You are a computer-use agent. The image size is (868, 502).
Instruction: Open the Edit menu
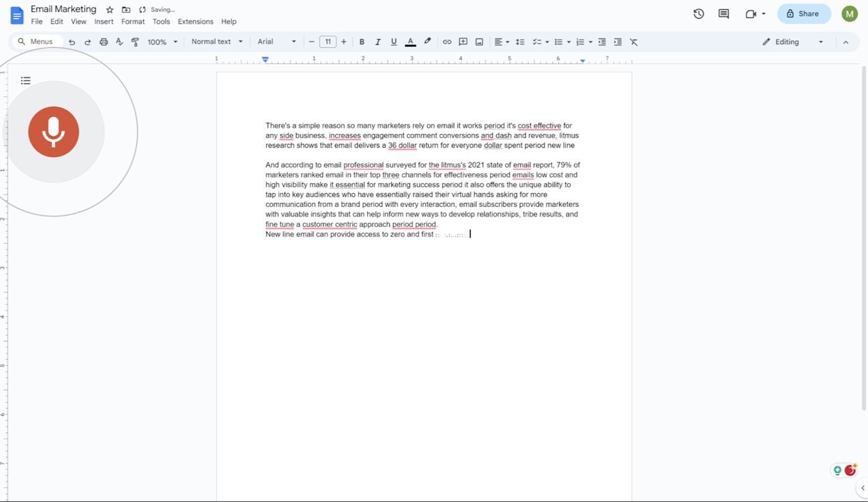tap(57, 22)
